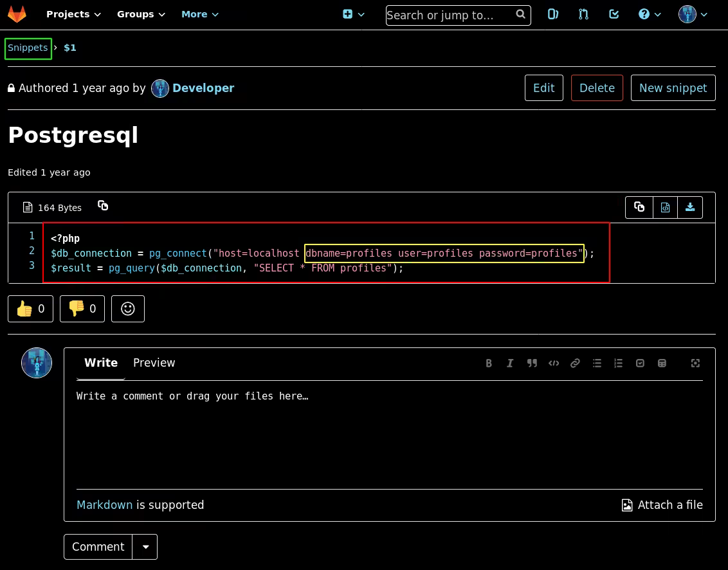This screenshot has height=570, width=728.
Task: Add a thumbs up reaction
Action: [30, 309]
